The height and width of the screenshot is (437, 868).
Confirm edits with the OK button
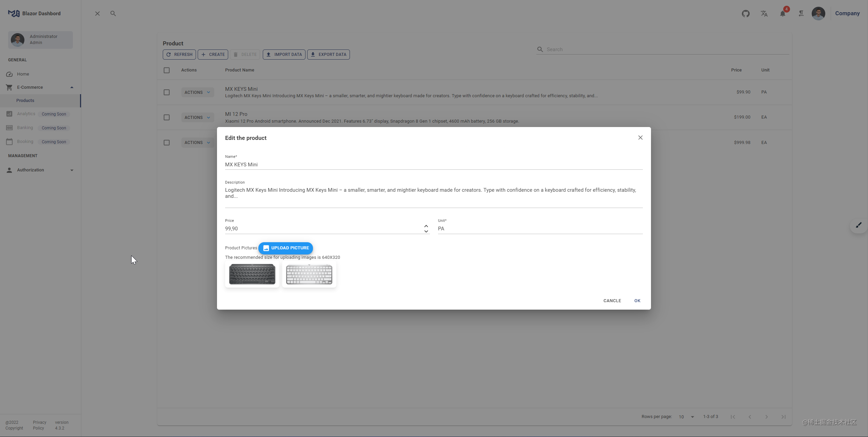637,300
